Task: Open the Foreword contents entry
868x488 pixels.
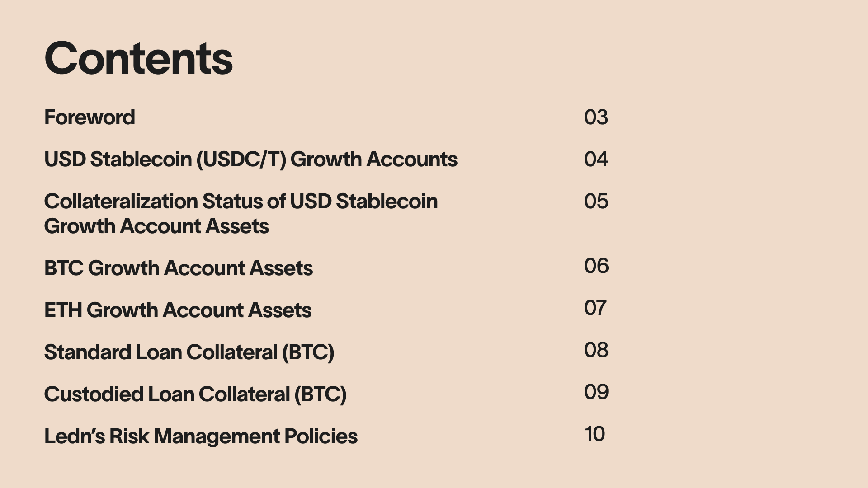Action: coord(90,117)
